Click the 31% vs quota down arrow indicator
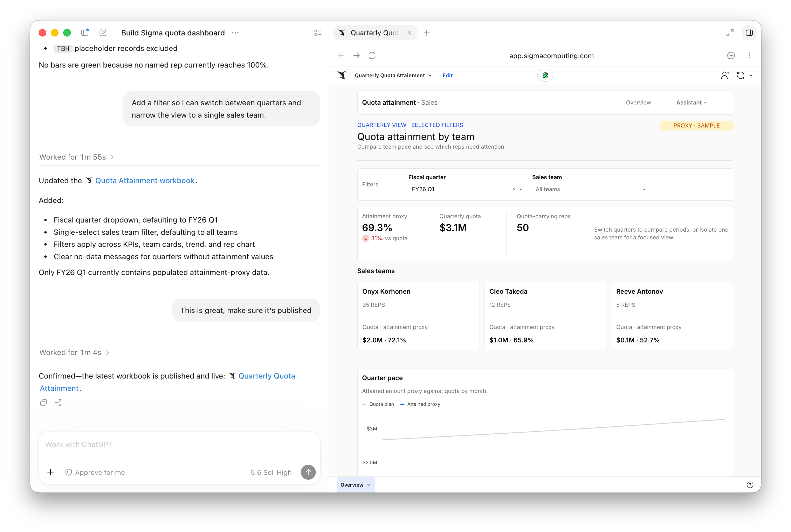This screenshot has width=791, height=532. (366, 238)
